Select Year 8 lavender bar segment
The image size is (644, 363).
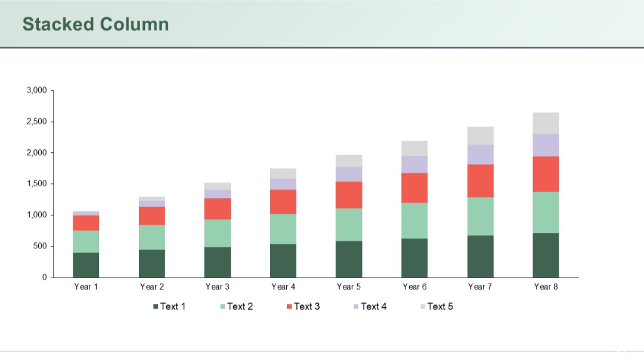pyautogui.click(x=546, y=145)
